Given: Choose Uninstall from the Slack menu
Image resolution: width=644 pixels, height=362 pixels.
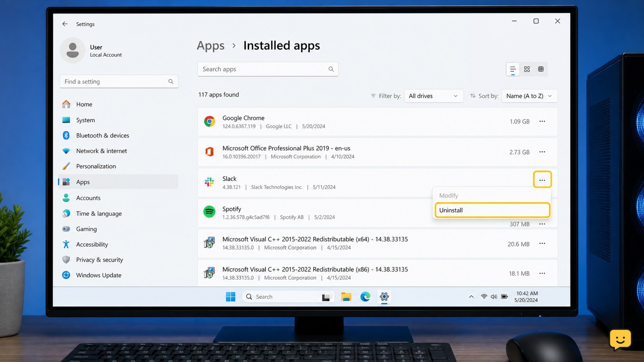Looking at the screenshot, I should [x=492, y=210].
